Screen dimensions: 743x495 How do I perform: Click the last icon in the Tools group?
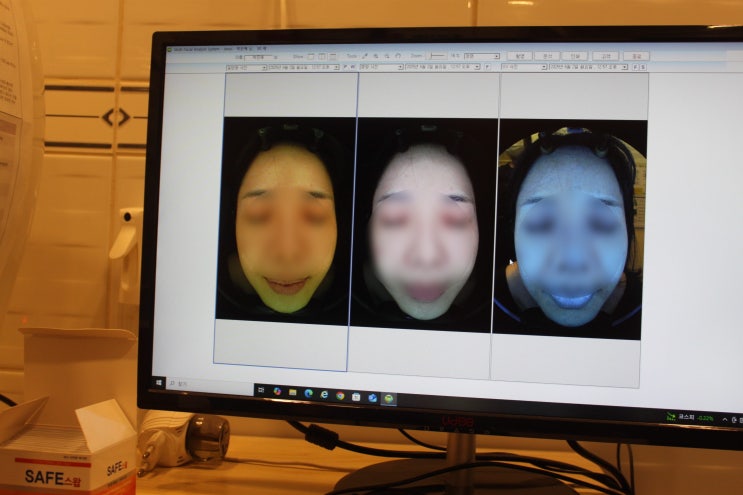[398, 56]
